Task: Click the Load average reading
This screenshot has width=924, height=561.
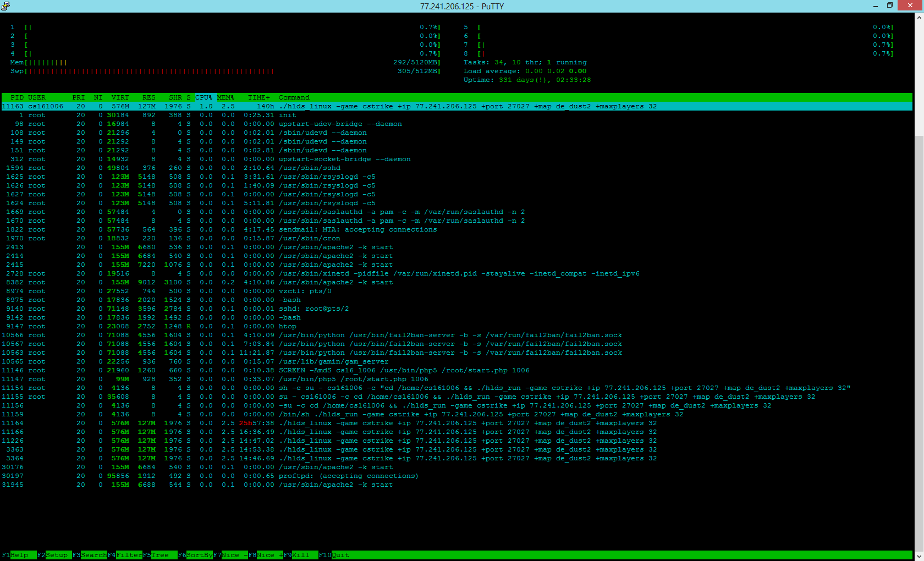Action: point(525,71)
